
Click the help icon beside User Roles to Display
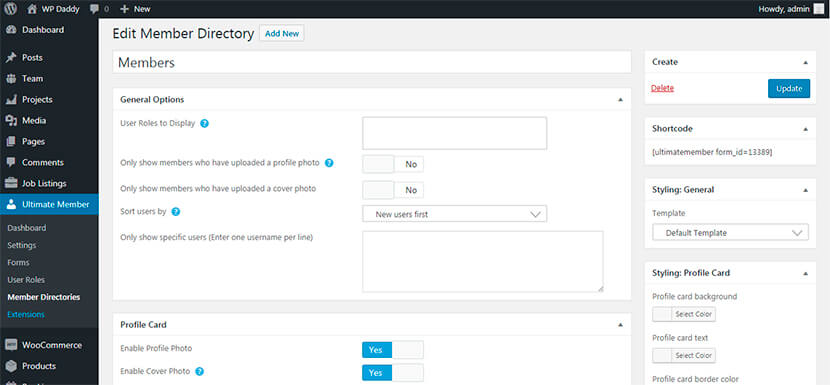click(x=205, y=123)
